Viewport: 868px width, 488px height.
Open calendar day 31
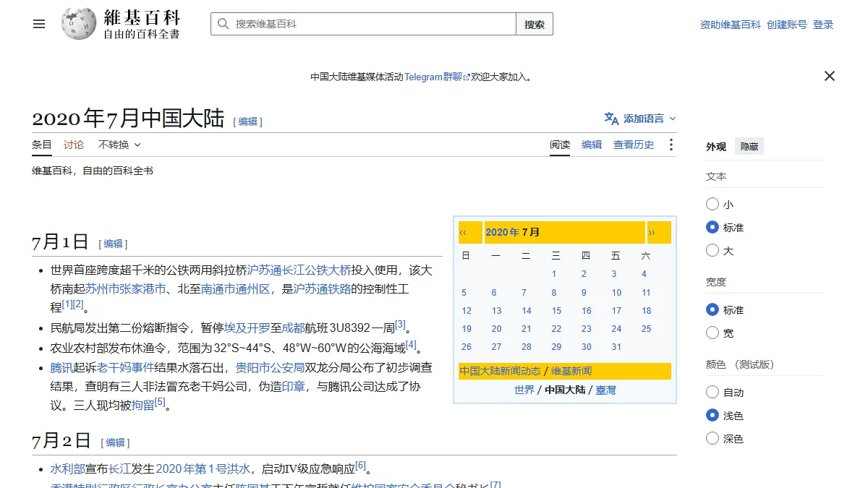pyautogui.click(x=616, y=347)
